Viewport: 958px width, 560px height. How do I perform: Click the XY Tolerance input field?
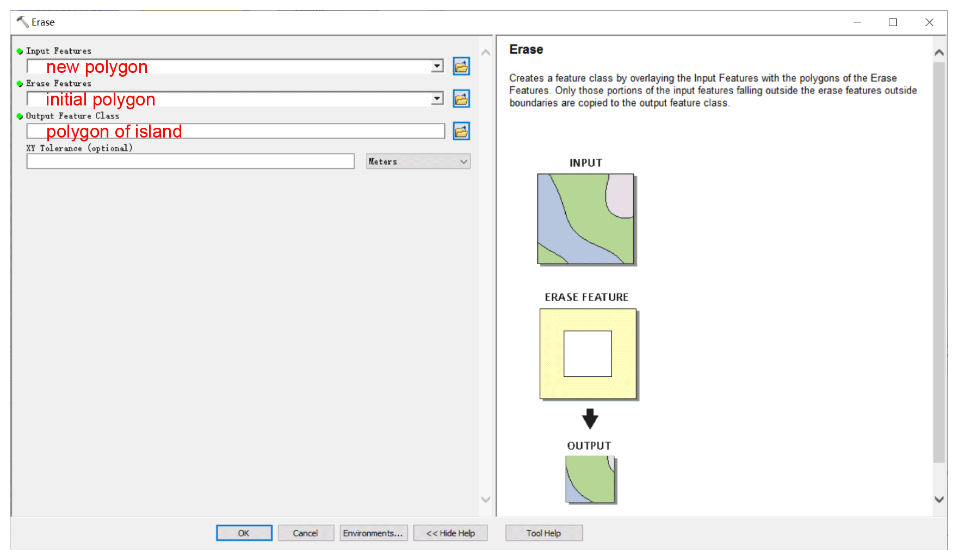click(x=190, y=161)
